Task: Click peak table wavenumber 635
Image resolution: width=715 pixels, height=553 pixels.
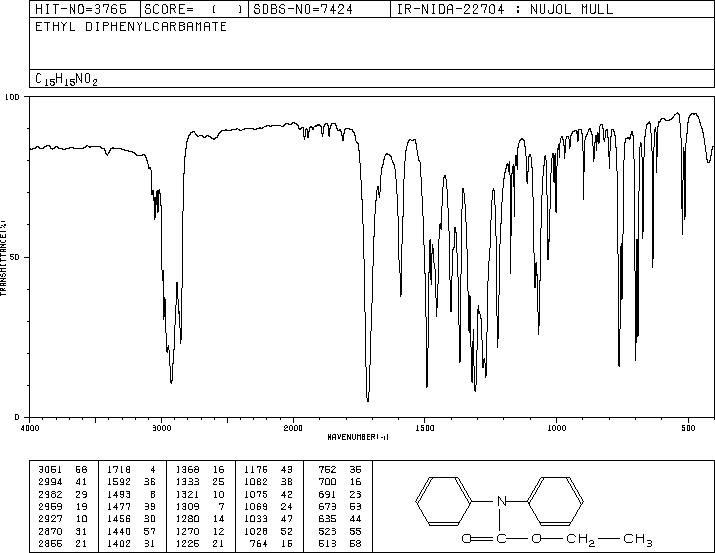Action: [327, 519]
